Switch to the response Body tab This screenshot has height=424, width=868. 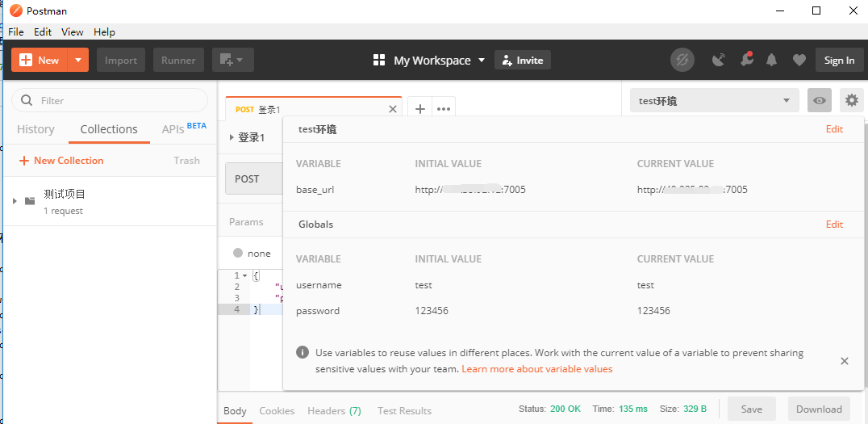tap(235, 411)
